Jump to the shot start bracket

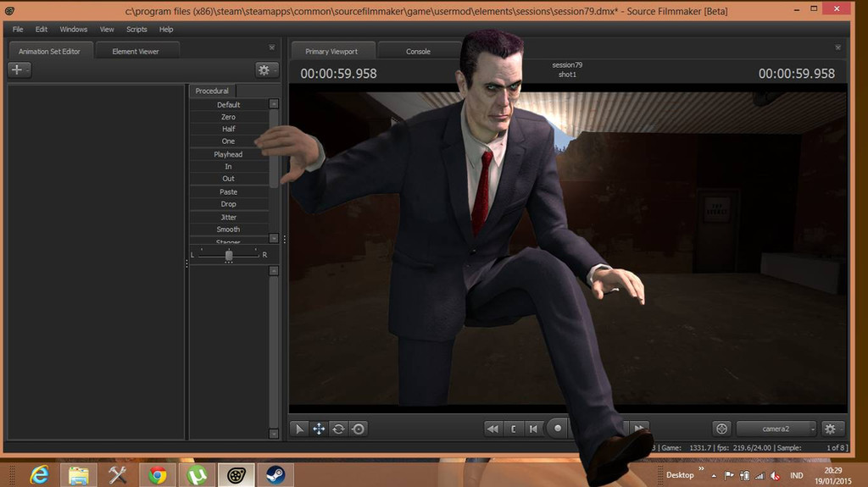[513, 429]
